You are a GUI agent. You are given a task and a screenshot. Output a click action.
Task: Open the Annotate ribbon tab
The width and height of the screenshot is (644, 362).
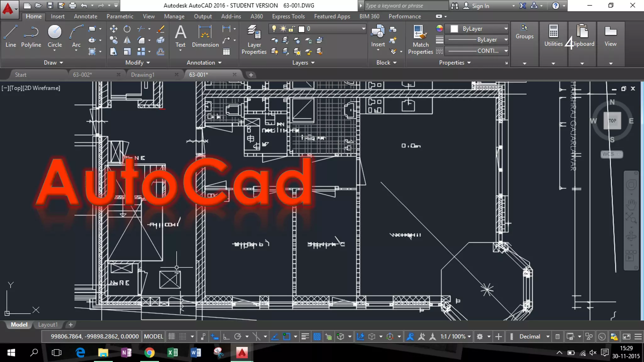[x=86, y=16]
